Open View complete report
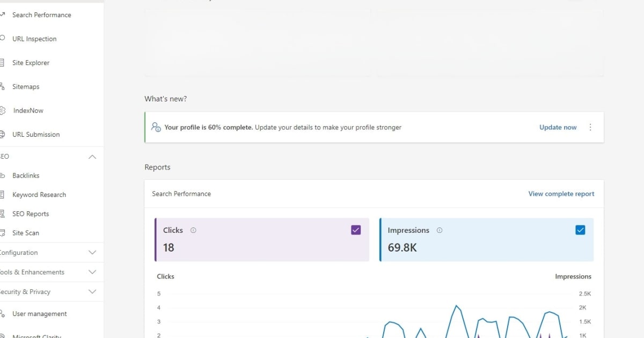Image resolution: width=644 pixels, height=338 pixels. pos(561,194)
